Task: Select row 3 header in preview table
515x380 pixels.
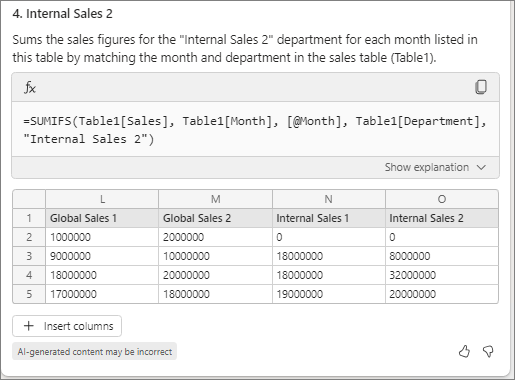Action: (x=29, y=256)
